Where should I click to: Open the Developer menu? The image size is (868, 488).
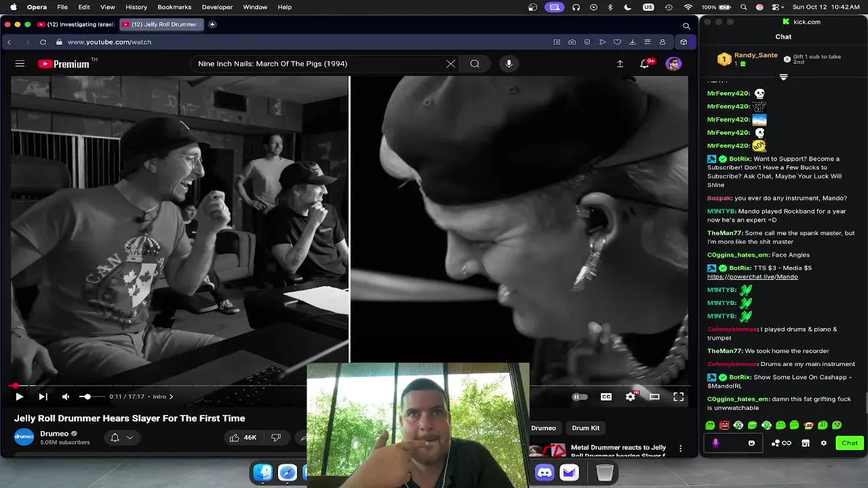(x=217, y=7)
